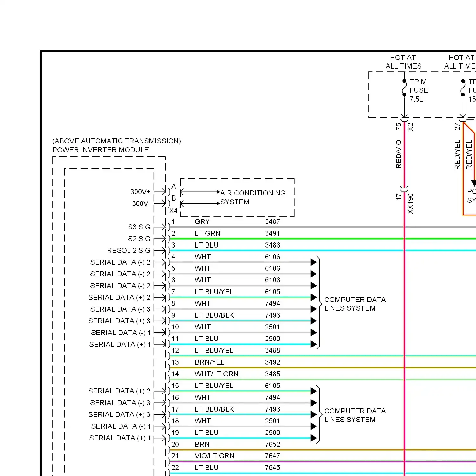Click the LT GRN wire label on pin 2
476x476 pixels.
[x=208, y=233]
